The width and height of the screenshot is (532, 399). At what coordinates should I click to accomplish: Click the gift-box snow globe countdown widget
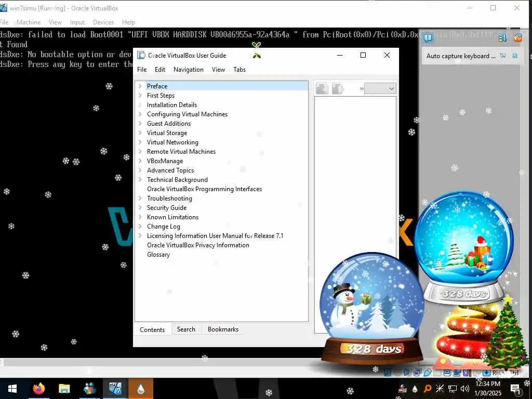coord(464,248)
